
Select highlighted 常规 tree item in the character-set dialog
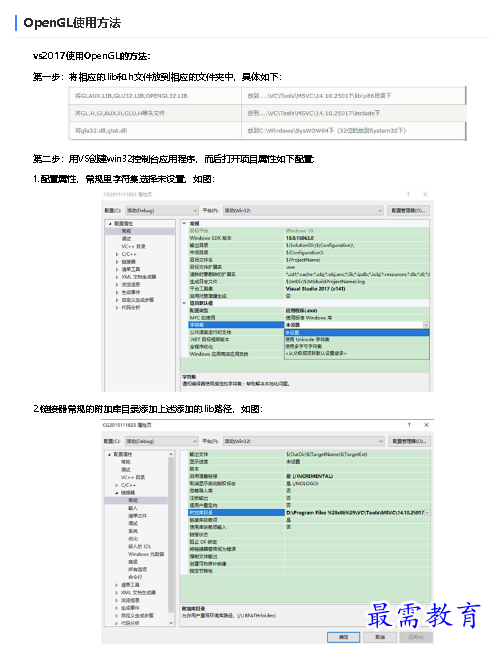140,231
